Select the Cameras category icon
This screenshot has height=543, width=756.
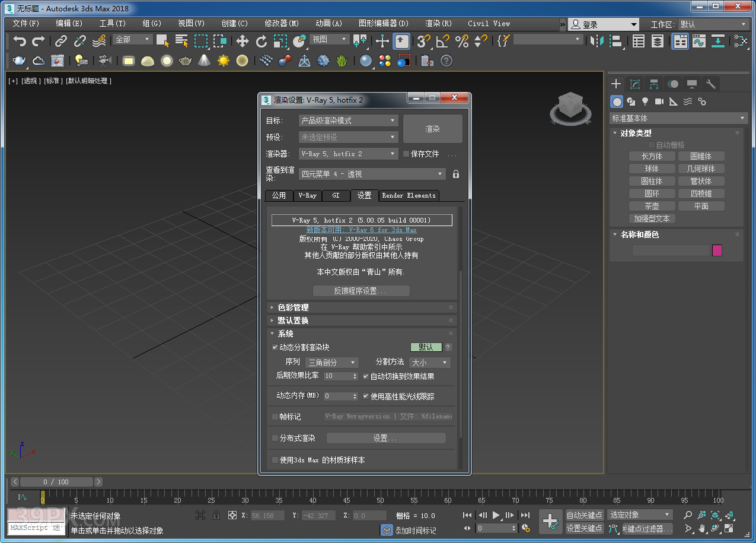click(659, 101)
